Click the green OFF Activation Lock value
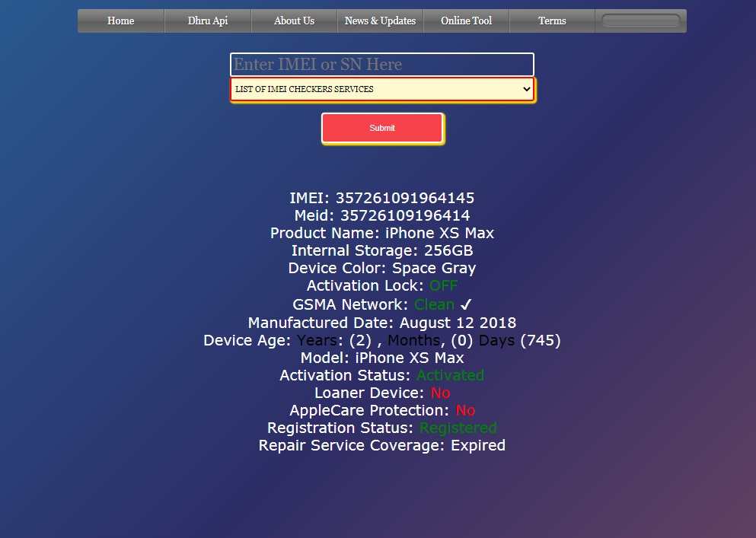756x538 pixels. point(443,285)
